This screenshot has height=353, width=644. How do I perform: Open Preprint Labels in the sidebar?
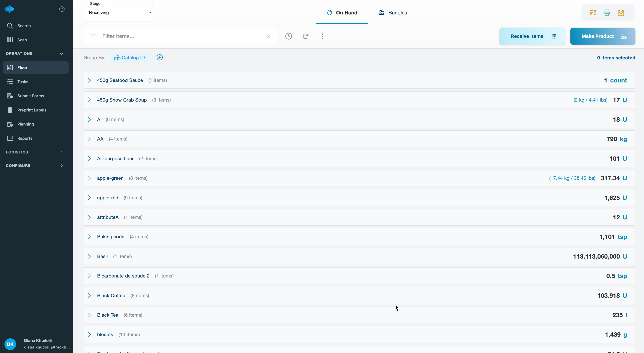pyautogui.click(x=32, y=110)
